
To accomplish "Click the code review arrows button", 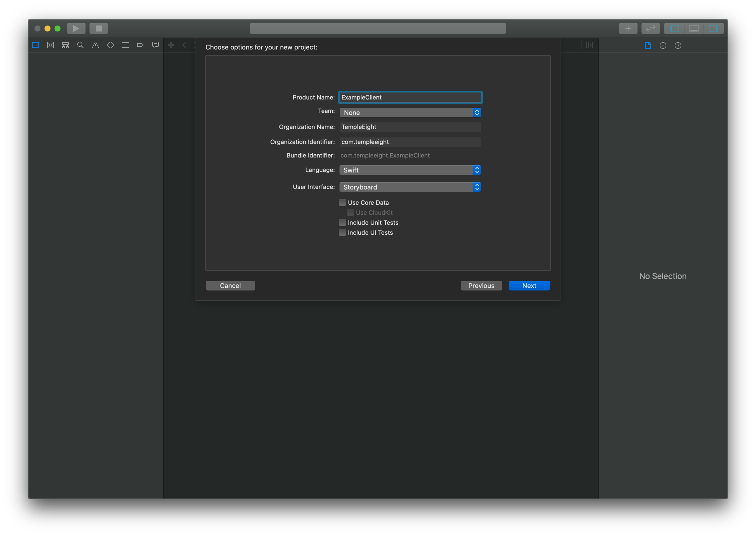I will 650,28.
